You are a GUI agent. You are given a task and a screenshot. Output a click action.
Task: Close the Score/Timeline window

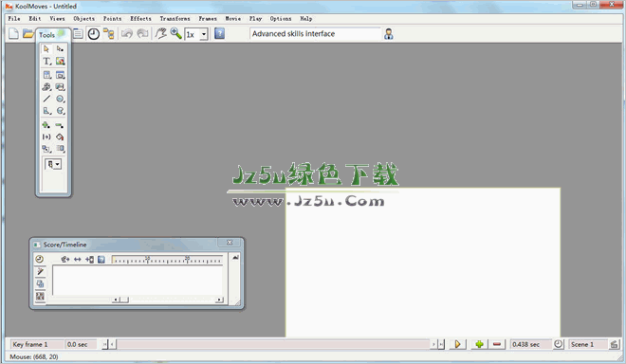[230, 243]
